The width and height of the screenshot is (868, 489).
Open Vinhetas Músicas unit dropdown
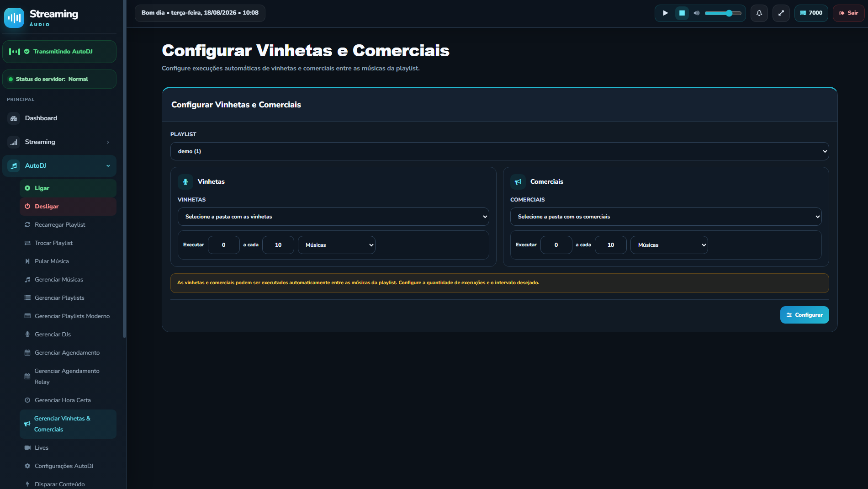point(336,245)
